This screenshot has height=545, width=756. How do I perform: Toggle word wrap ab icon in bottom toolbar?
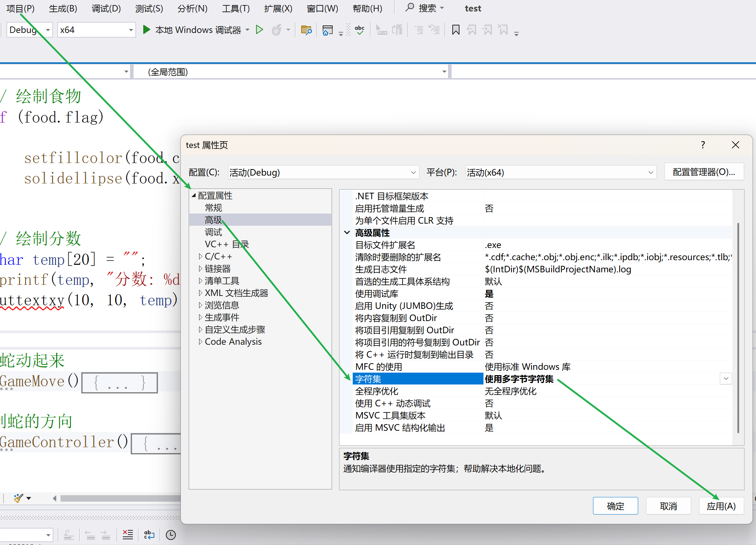(x=149, y=535)
